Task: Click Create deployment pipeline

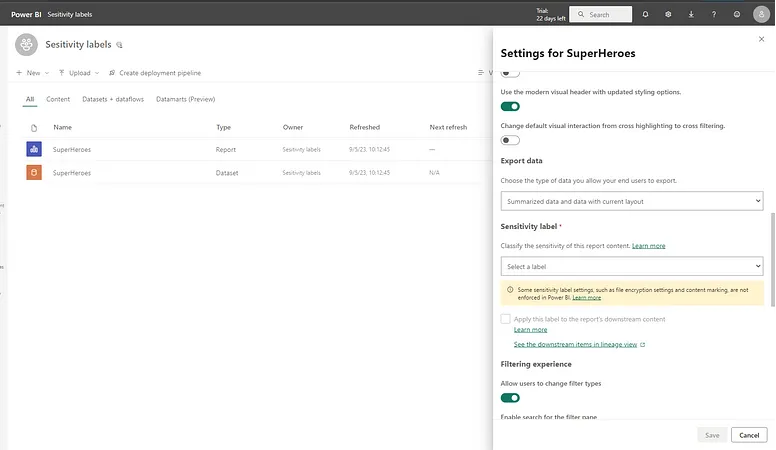Action: pos(155,73)
